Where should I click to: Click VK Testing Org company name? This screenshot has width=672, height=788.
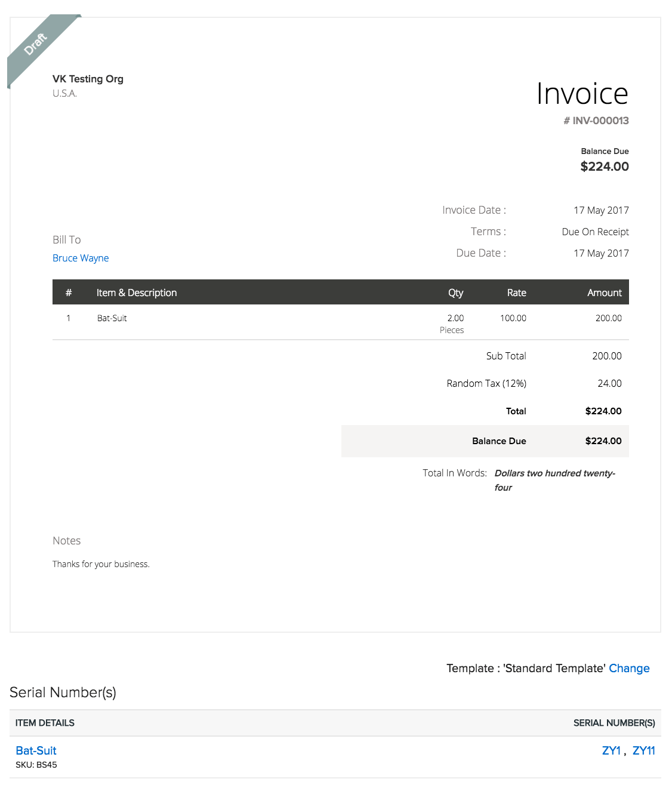pyautogui.click(x=88, y=79)
